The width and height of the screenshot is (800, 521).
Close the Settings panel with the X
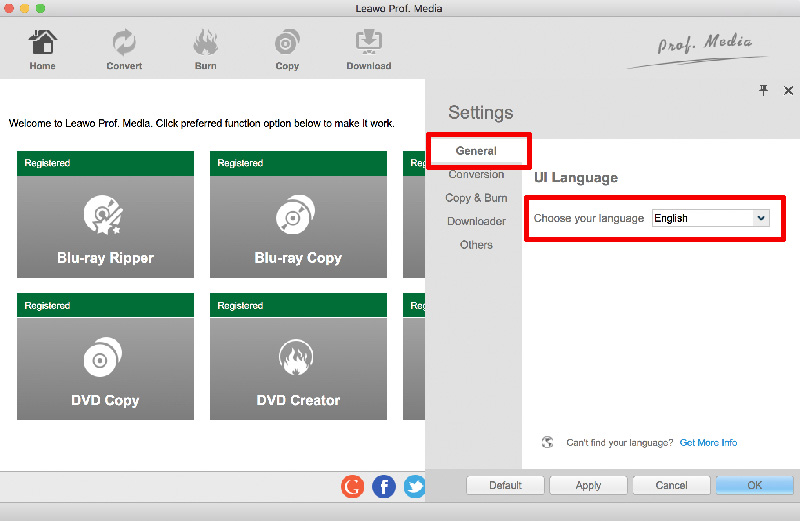tap(788, 90)
